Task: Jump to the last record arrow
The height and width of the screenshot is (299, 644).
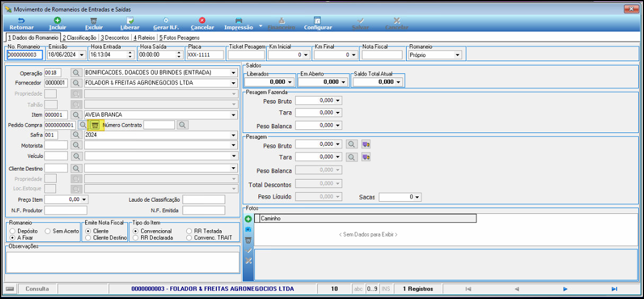Action: pyautogui.click(x=614, y=289)
